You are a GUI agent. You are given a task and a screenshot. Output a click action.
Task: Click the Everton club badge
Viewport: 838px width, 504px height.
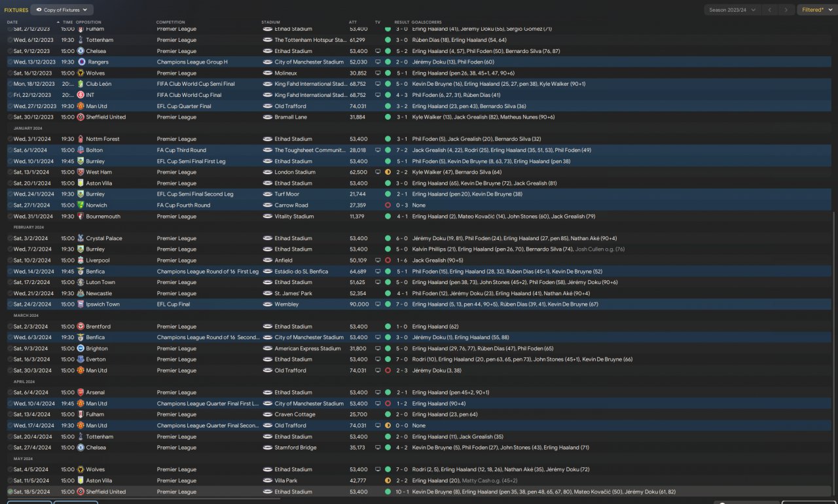click(x=81, y=359)
